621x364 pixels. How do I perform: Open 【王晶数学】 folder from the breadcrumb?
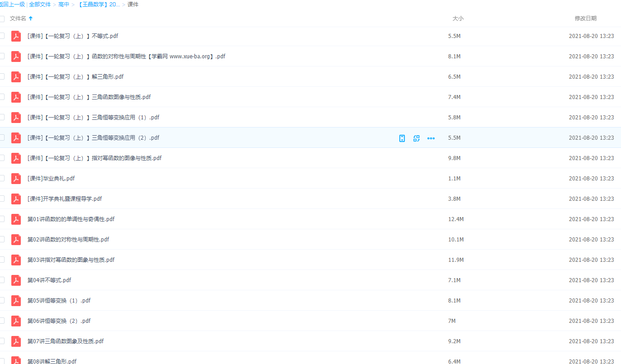tap(99, 5)
